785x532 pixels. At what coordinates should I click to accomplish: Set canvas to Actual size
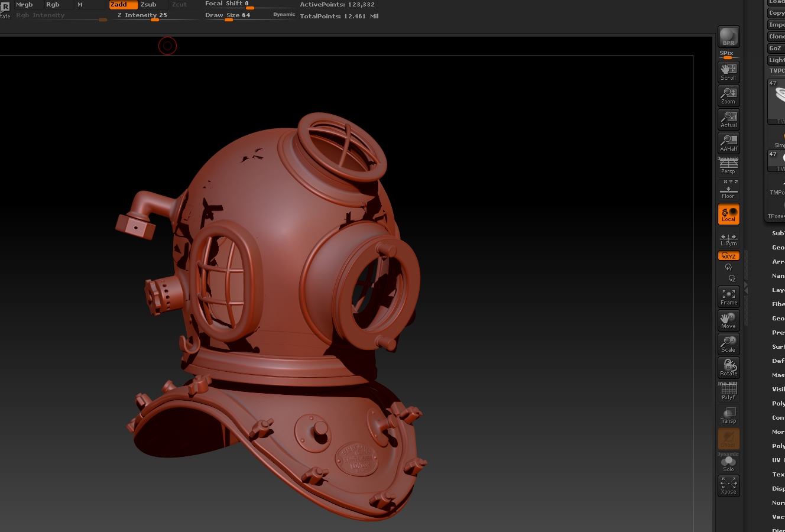[728, 119]
